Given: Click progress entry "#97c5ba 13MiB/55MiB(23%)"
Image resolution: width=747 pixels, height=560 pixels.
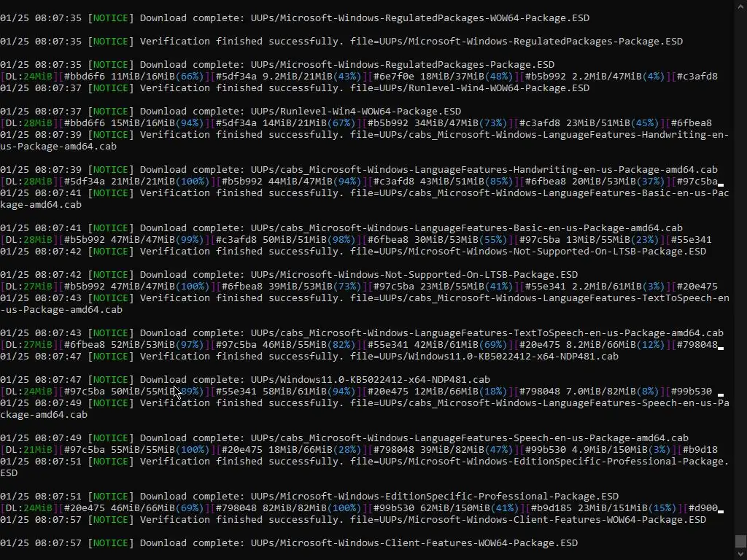Looking at the screenshot, I should pos(589,239).
